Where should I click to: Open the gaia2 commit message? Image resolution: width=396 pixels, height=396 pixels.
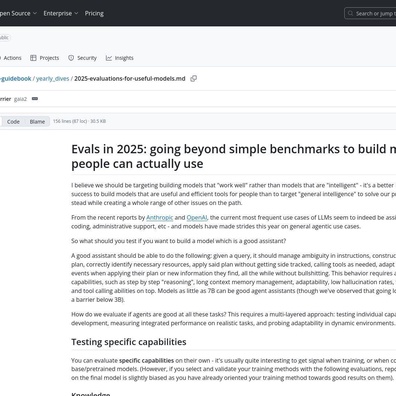(20, 99)
